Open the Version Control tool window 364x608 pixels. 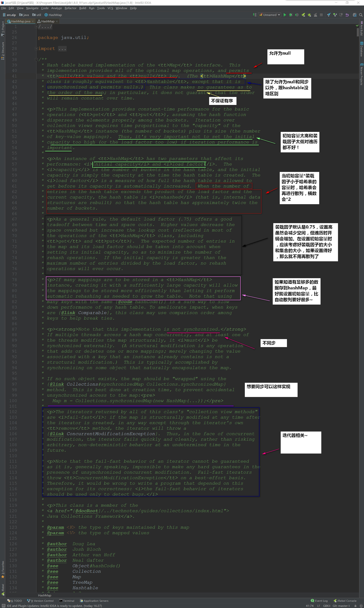40,601
